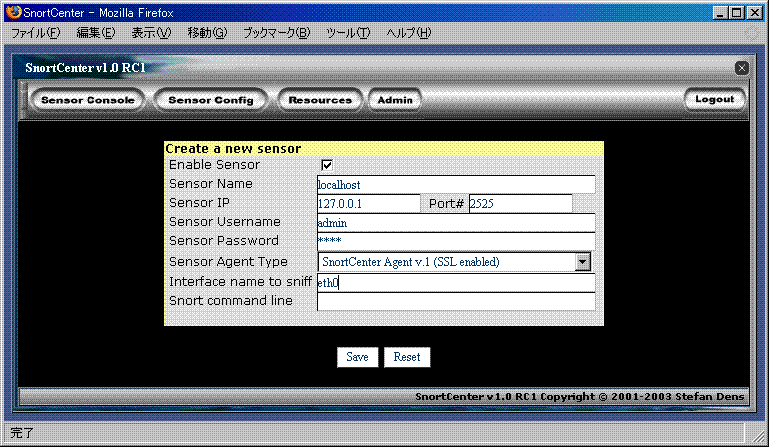
Task: Click the Sensor Name field with localhost
Action: click(456, 184)
